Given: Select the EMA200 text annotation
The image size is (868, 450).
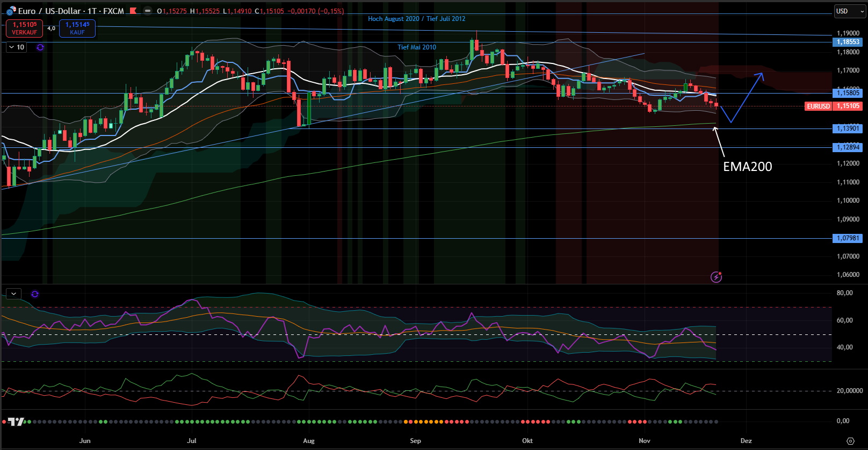Looking at the screenshot, I should click(x=747, y=167).
